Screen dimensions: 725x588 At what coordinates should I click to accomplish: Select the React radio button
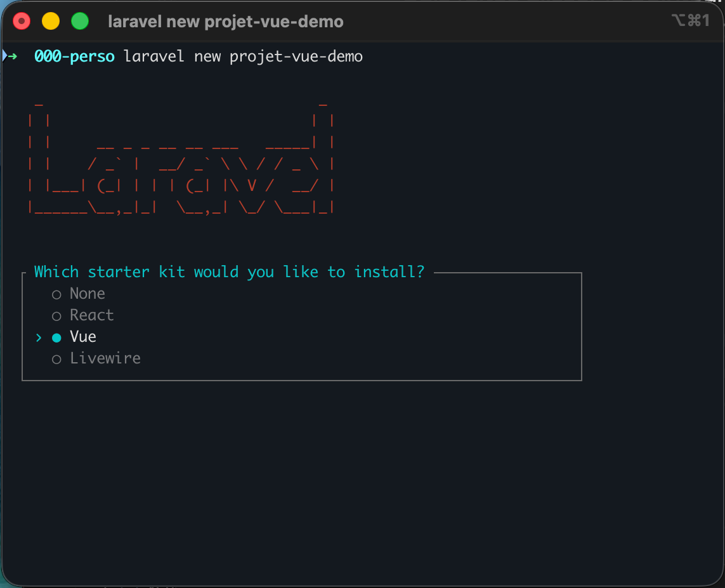[x=56, y=316]
